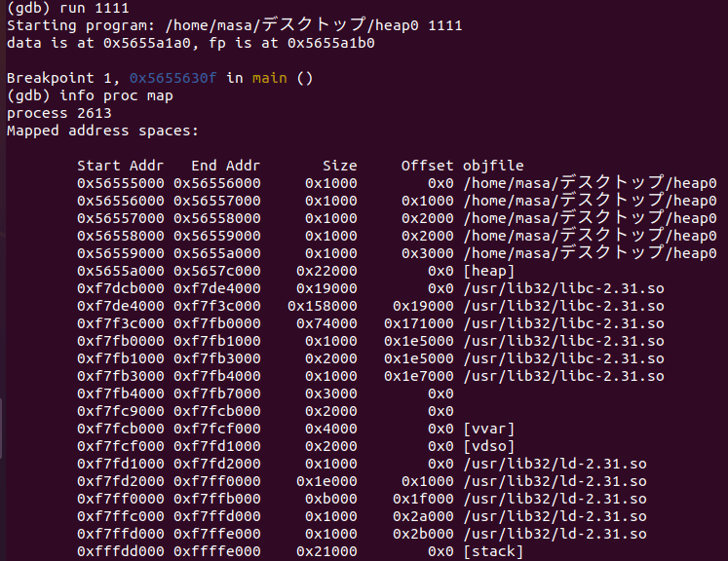This screenshot has height=561, width=728.
Task: Click the [vvar] mapping label
Action: click(489, 429)
